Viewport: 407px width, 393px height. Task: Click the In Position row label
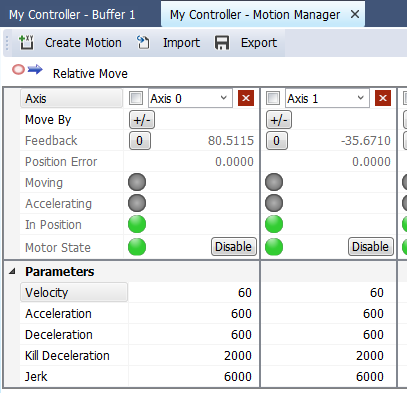click(x=53, y=225)
